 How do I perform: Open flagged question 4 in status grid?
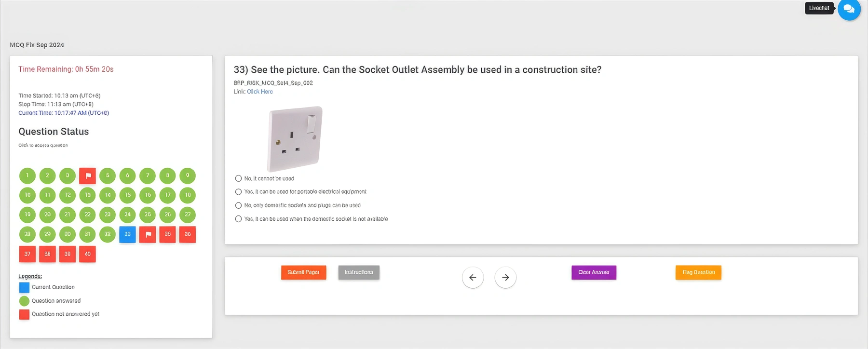click(88, 176)
